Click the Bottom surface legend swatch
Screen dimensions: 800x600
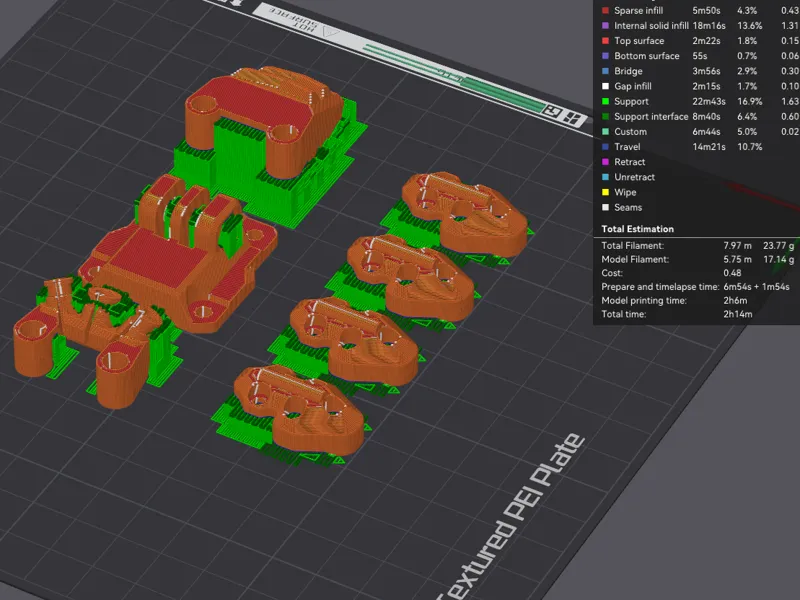click(x=606, y=56)
